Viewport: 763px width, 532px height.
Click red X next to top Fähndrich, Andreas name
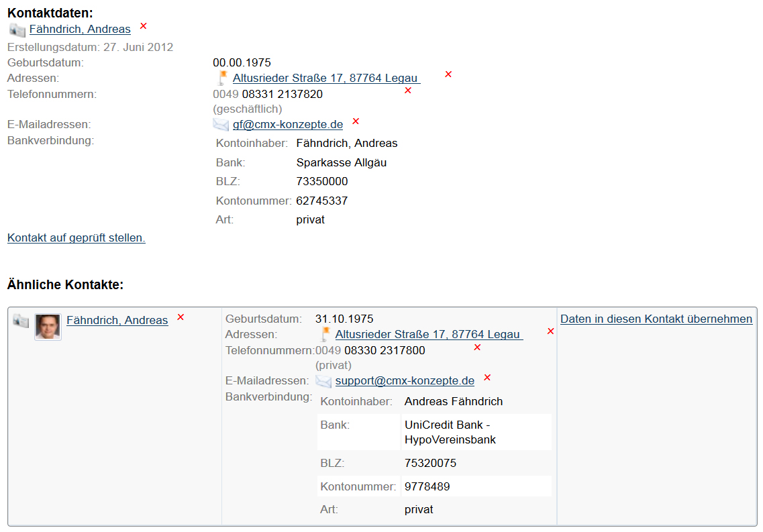coord(143,26)
